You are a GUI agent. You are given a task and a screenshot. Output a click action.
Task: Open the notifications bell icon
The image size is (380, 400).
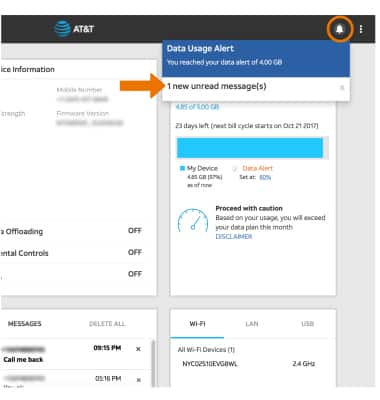pyautogui.click(x=339, y=29)
